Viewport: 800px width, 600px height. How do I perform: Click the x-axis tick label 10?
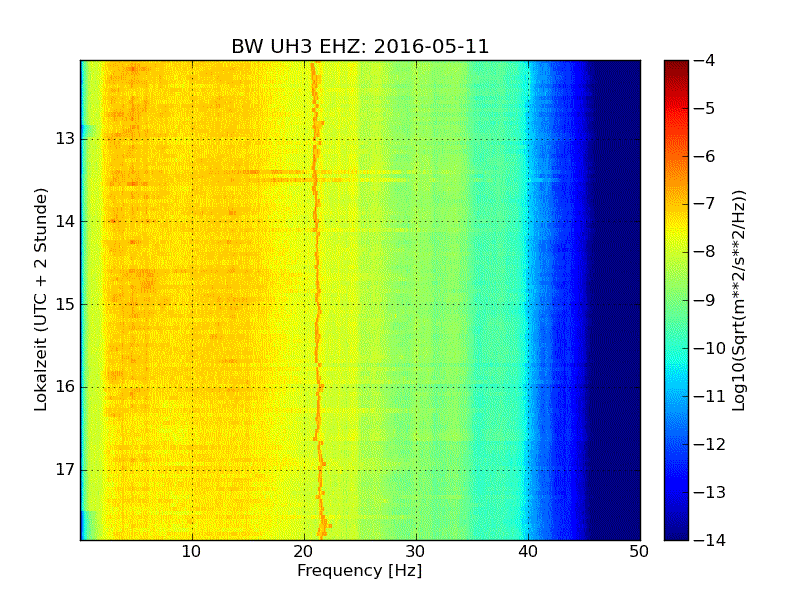[191, 552]
